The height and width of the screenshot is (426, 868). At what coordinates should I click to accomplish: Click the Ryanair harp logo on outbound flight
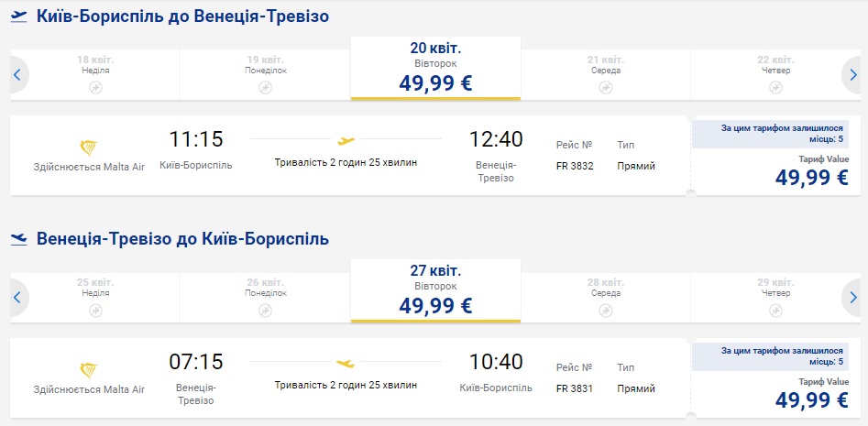89,147
